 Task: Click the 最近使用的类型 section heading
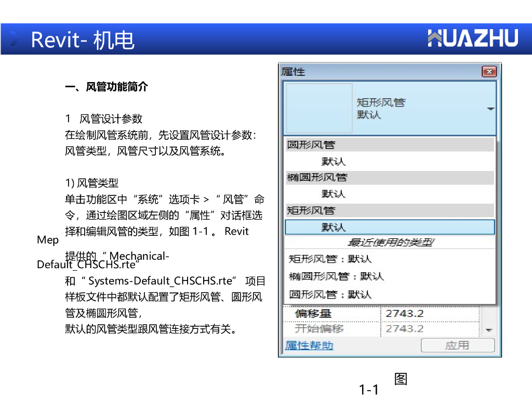pos(391,242)
